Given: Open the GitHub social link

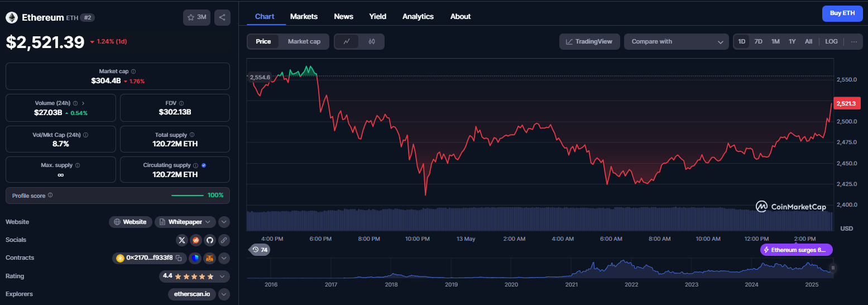Looking at the screenshot, I should tap(210, 240).
